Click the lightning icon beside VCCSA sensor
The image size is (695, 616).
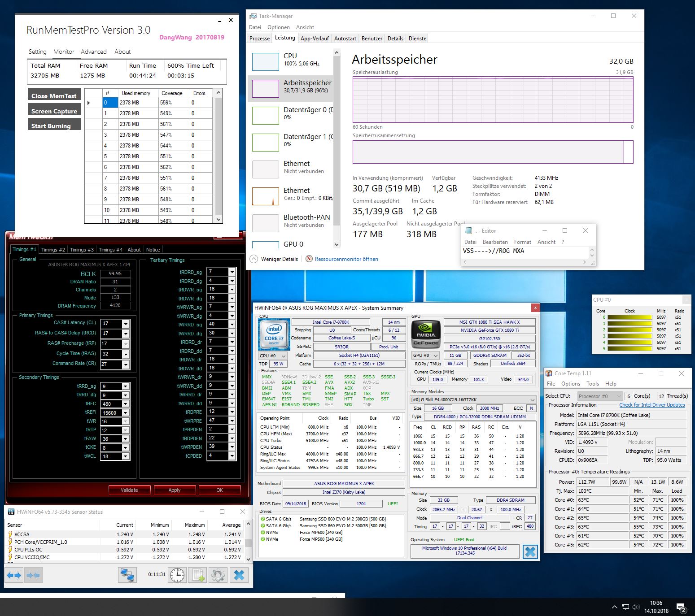(10, 534)
